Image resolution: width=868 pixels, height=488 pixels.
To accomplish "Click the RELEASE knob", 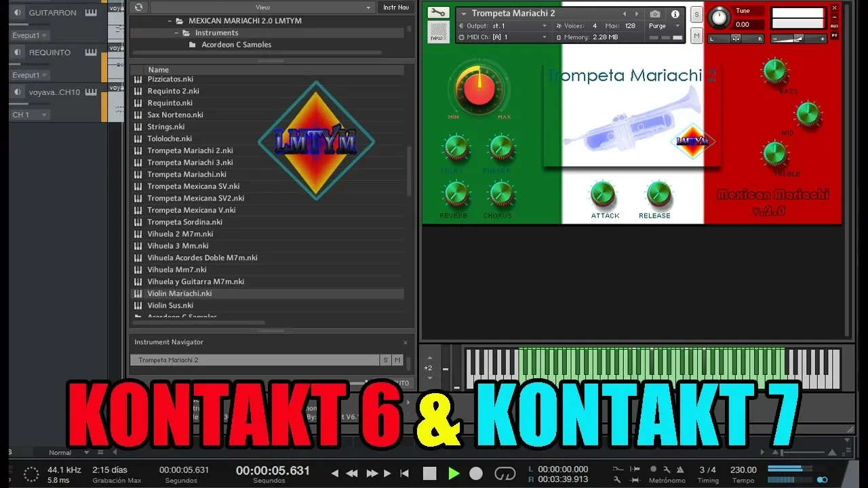I will click(658, 194).
